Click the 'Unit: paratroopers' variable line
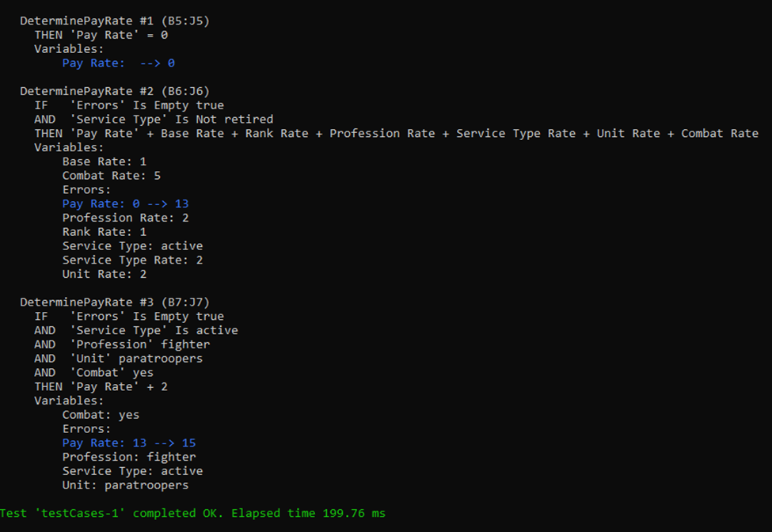 click(x=125, y=485)
